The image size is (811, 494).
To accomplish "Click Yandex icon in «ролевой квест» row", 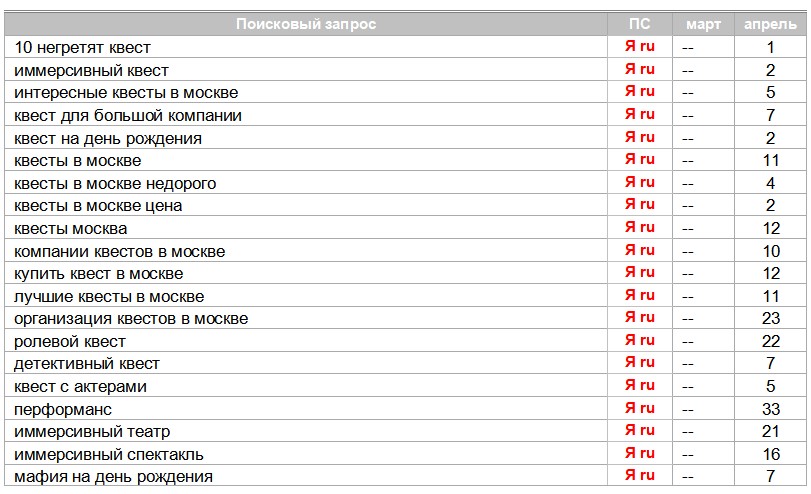I will pyautogui.click(x=640, y=340).
